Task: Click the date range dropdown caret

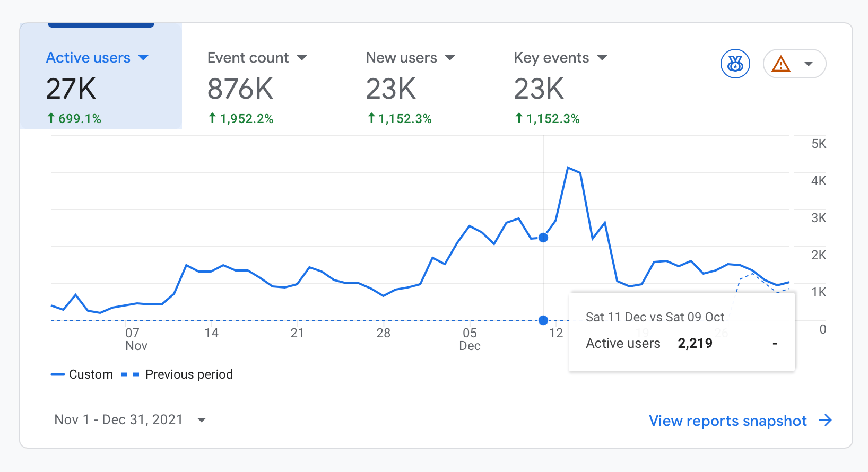Action: [202, 421]
